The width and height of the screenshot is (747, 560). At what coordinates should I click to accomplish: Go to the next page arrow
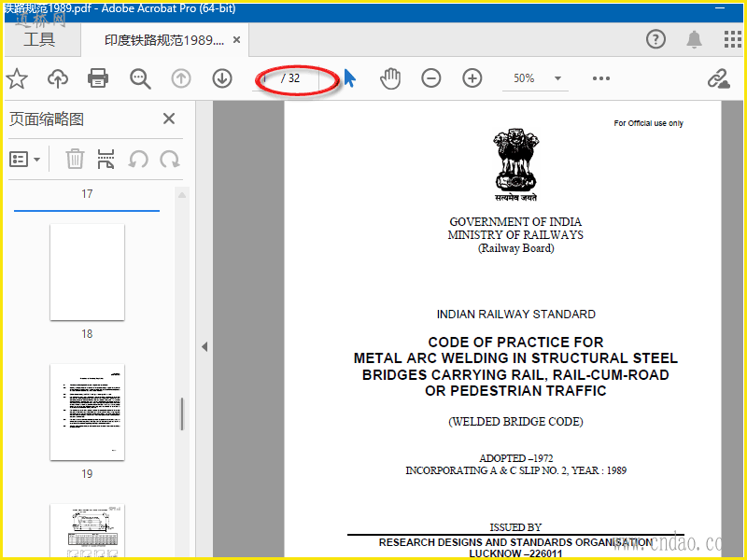tap(222, 78)
